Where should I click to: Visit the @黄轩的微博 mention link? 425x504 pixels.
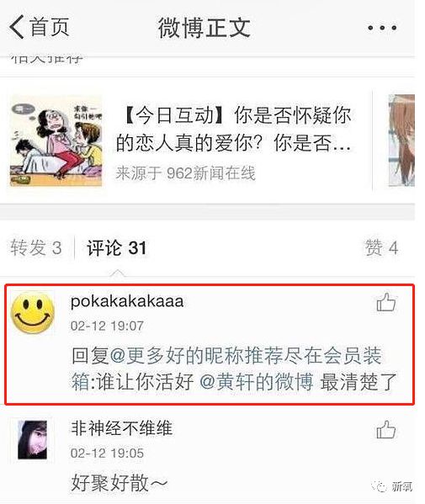(256, 382)
